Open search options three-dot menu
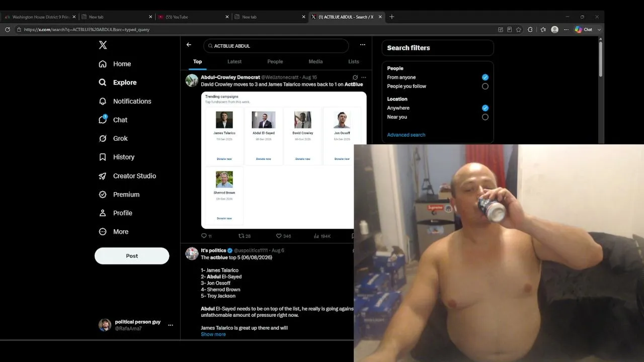The image size is (644, 362). [x=362, y=45]
